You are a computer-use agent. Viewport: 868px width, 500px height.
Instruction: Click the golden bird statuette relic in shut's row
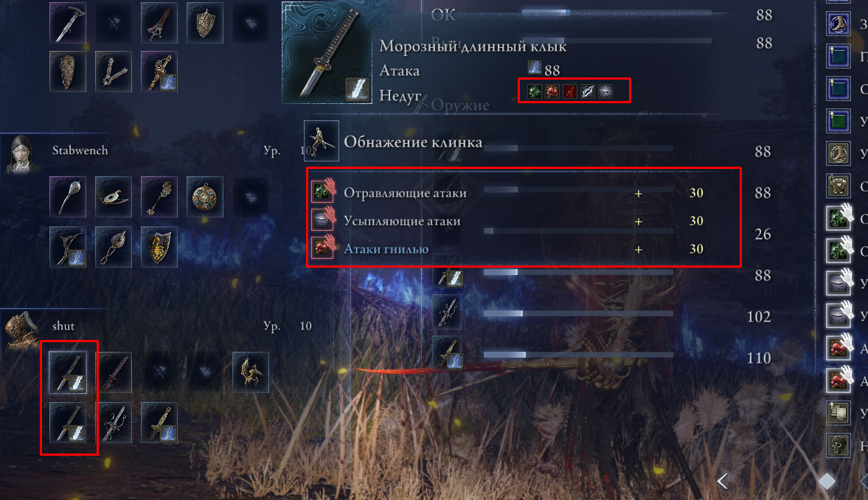(250, 372)
